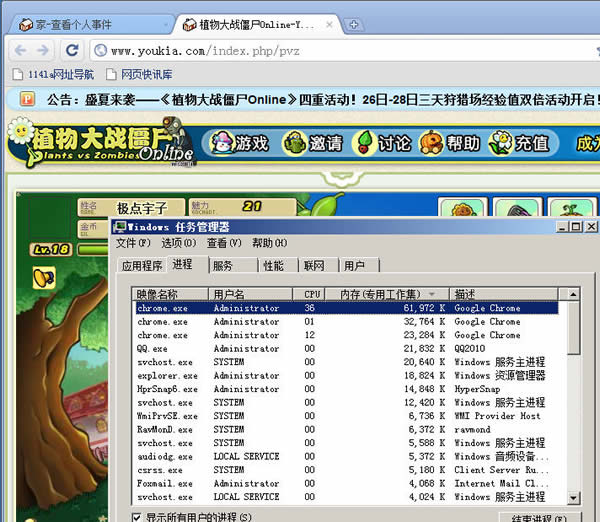Select chrome.exe row using 61,972 K
The height and width of the screenshot is (522, 600).
[x=347, y=308]
